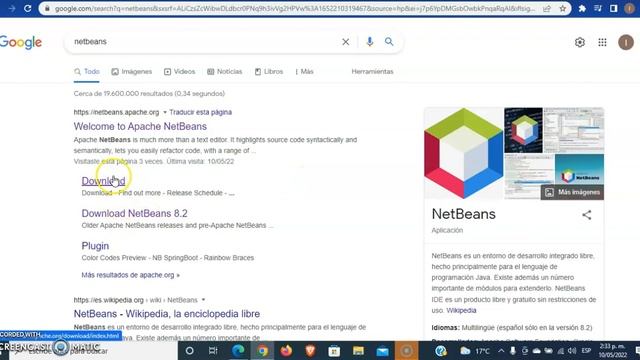Open File Explorer on the taskbar
This screenshot has width=640, height=360.
coord(358,351)
